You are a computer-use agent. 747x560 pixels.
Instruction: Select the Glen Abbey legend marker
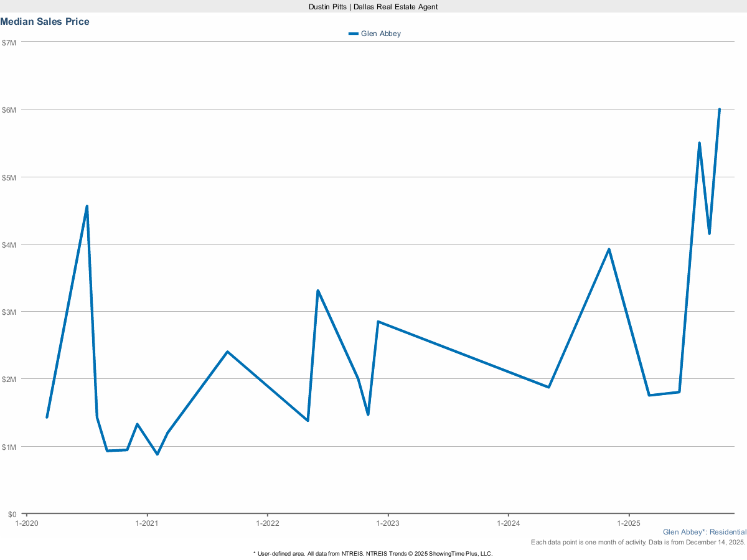[354, 34]
